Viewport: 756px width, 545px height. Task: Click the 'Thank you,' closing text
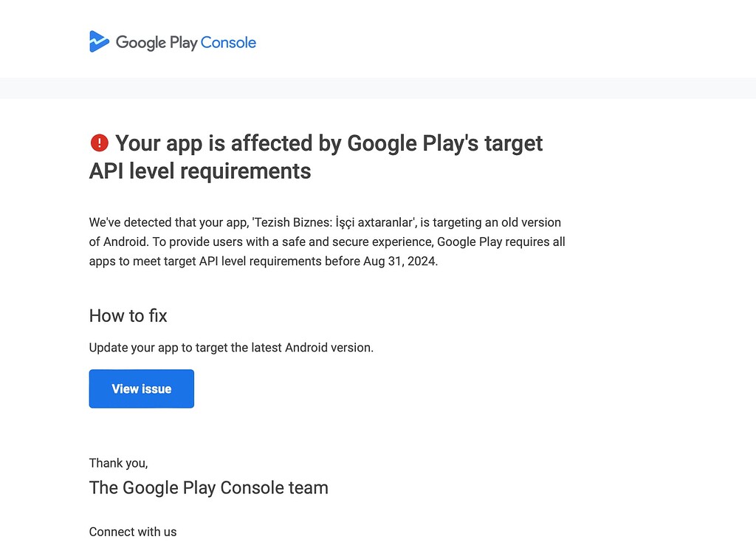(118, 463)
